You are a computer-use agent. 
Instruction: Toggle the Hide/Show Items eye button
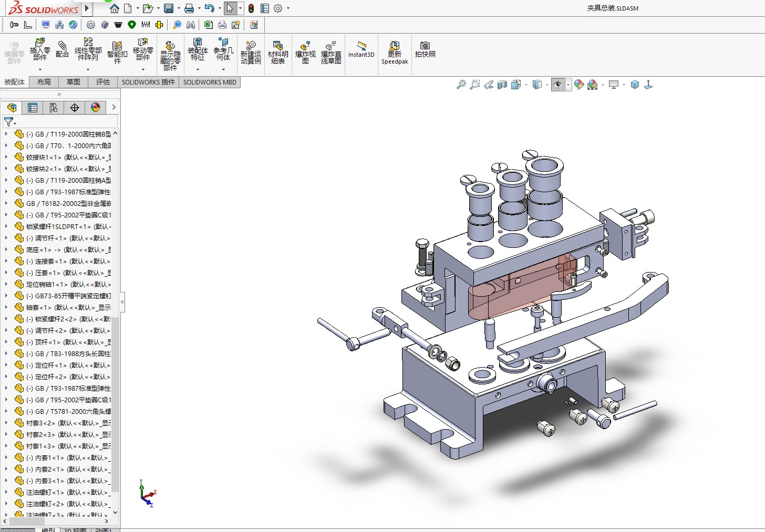point(558,85)
